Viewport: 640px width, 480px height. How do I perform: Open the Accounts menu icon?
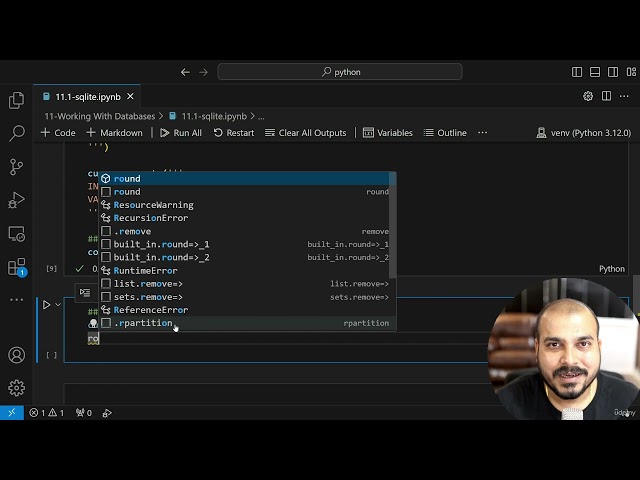pos(16,355)
